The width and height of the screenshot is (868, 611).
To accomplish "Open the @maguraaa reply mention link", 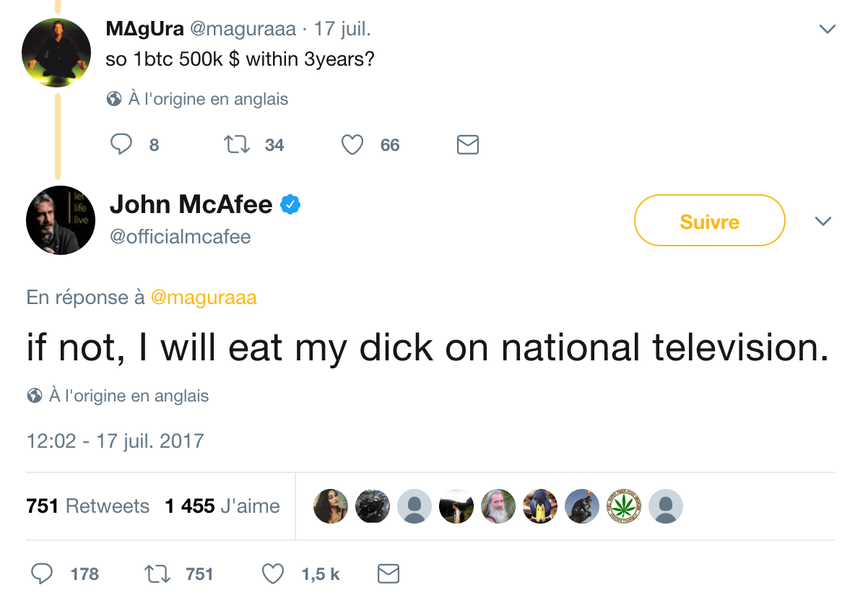I will pos(204,298).
